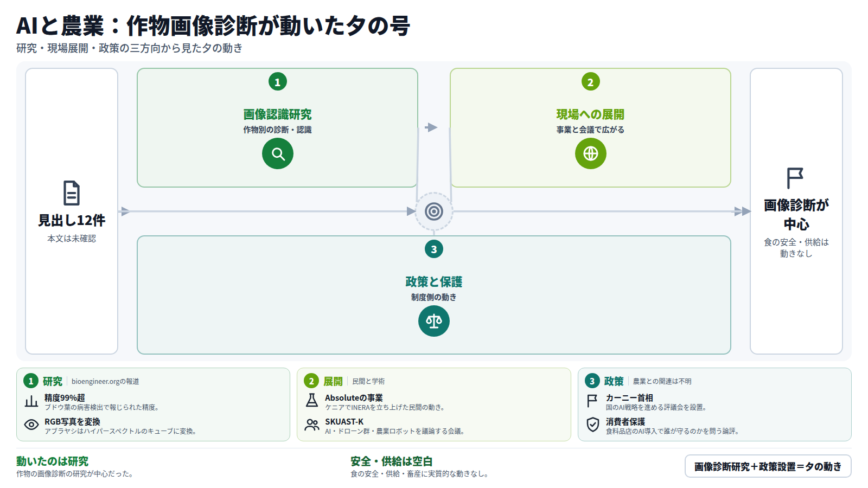Click the 安全・供給は空白 footer heading

[x=392, y=461]
